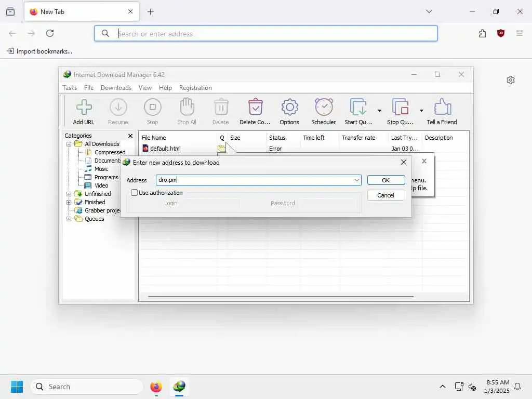Click the Firefox taskbar icon
532x399 pixels.
pyautogui.click(x=156, y=387)
